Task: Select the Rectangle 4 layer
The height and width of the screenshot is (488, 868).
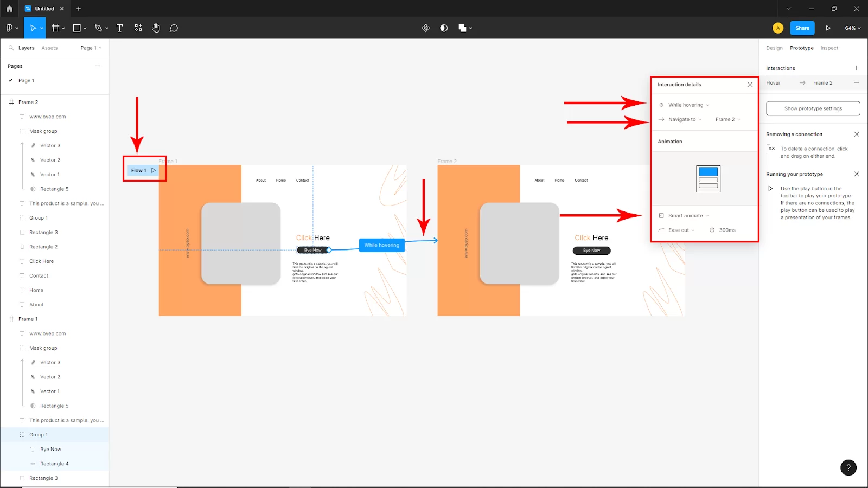Action: [54, 464]
